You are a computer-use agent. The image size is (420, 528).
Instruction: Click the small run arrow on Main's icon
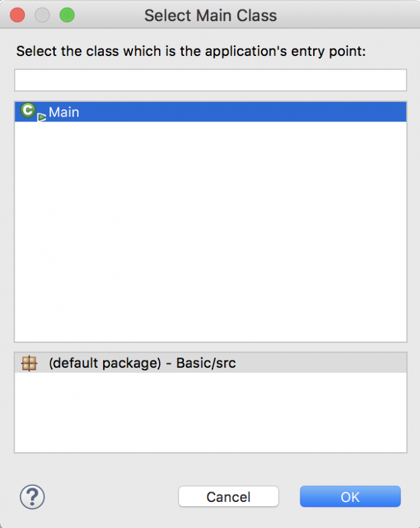pyautogui.click(x=42, y=117)
